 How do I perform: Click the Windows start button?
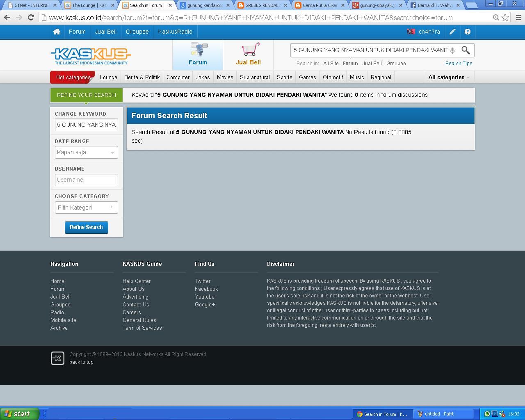tap(19, 414)
